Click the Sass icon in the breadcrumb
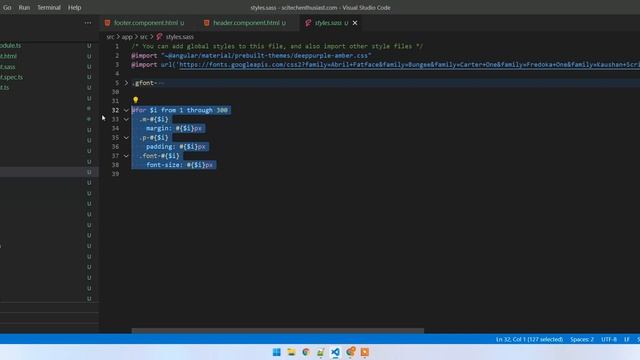This screenshot has width=640, height=360. [159, 37]
